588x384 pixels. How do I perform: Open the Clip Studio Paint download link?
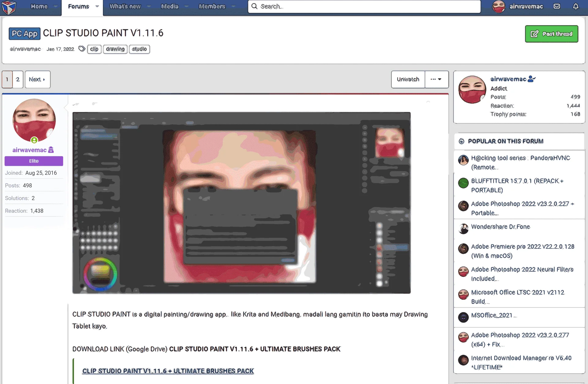168,371
